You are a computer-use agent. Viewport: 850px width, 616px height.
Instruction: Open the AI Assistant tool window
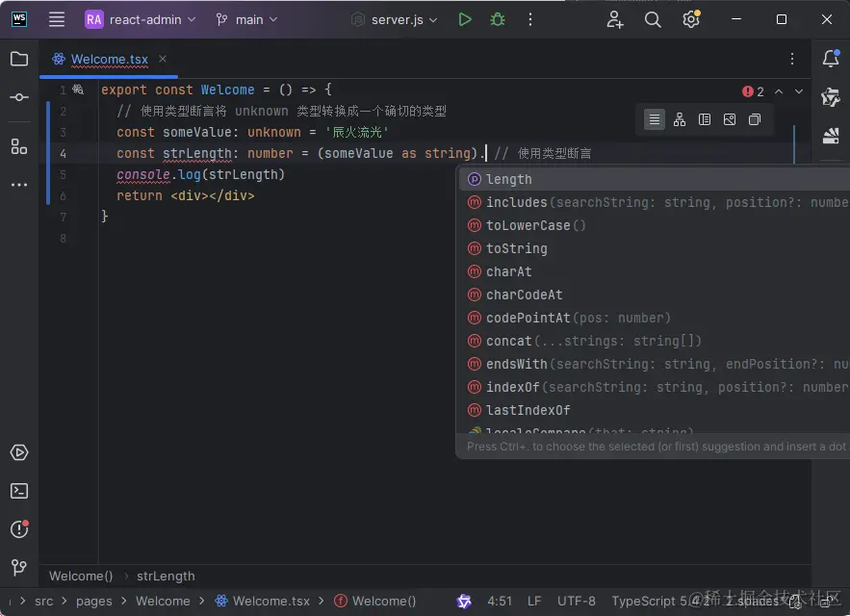[831, 97]
